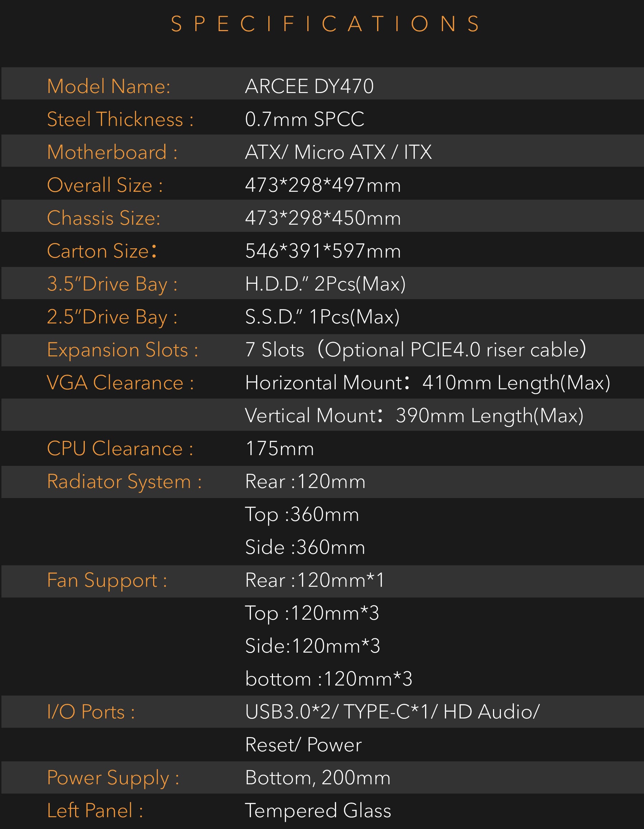Click the value "473*298*497mm"

(x=323, y=185)
